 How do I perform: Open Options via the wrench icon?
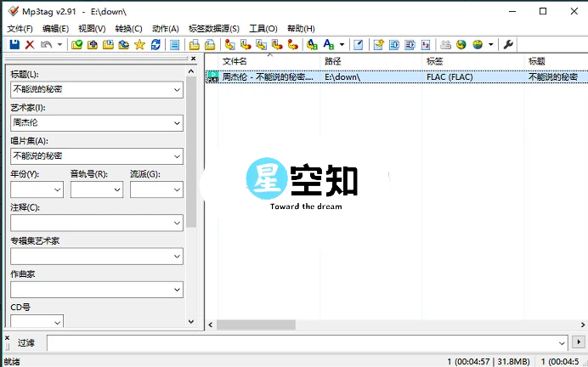508,45
